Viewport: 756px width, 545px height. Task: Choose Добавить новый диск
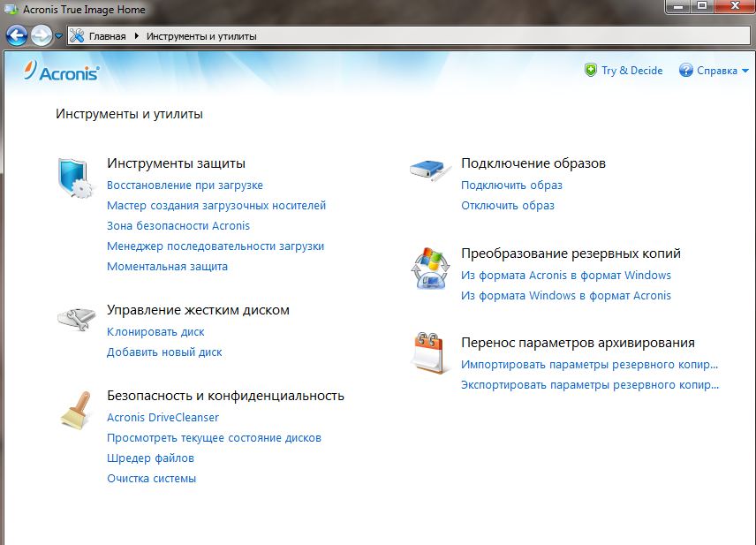point(164,352)
